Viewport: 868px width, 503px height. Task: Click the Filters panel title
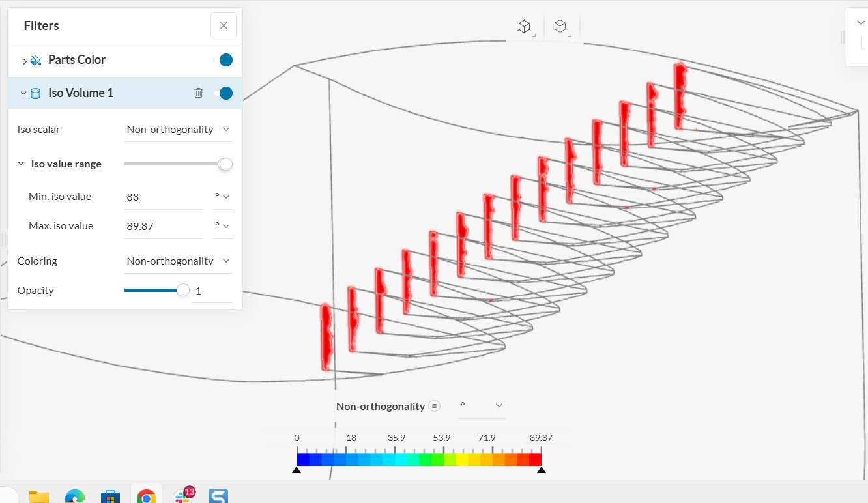click(41, 26)
